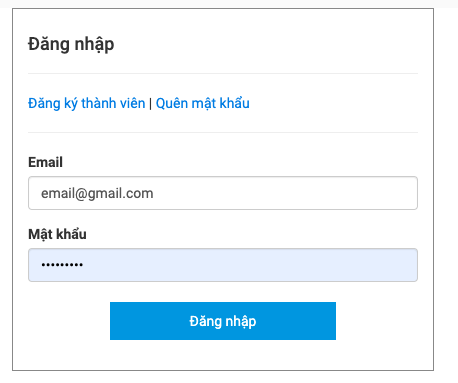This screenshot has height=383, width=458.
Task: Select the light-blue autofilled password box
Action: click(x=223, y=265)
